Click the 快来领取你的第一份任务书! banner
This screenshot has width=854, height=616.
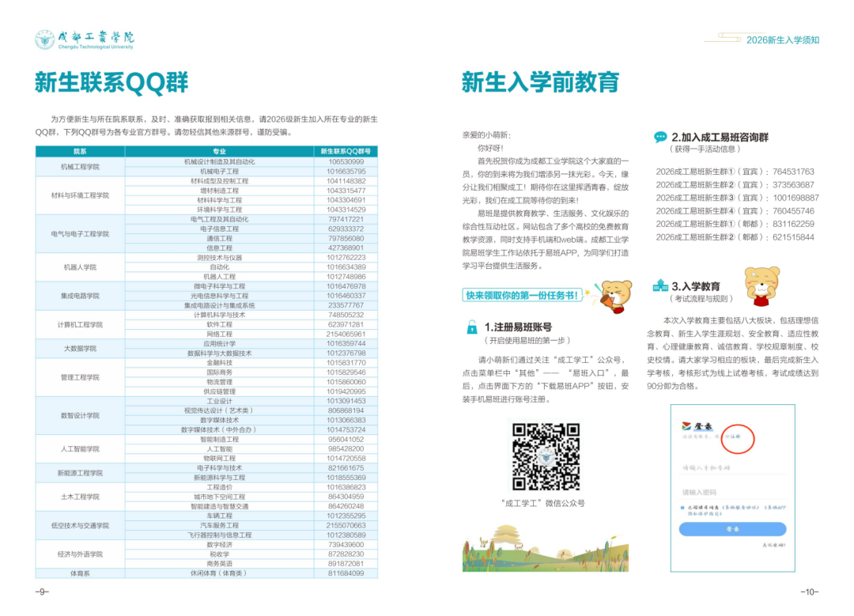pyautogui.click(x=523, y=295)
